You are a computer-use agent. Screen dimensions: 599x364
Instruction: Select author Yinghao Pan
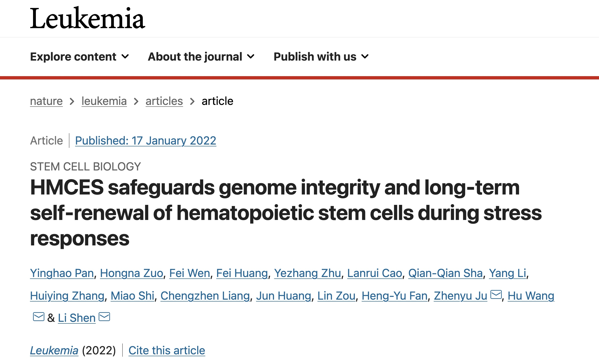tap(62, 273)
